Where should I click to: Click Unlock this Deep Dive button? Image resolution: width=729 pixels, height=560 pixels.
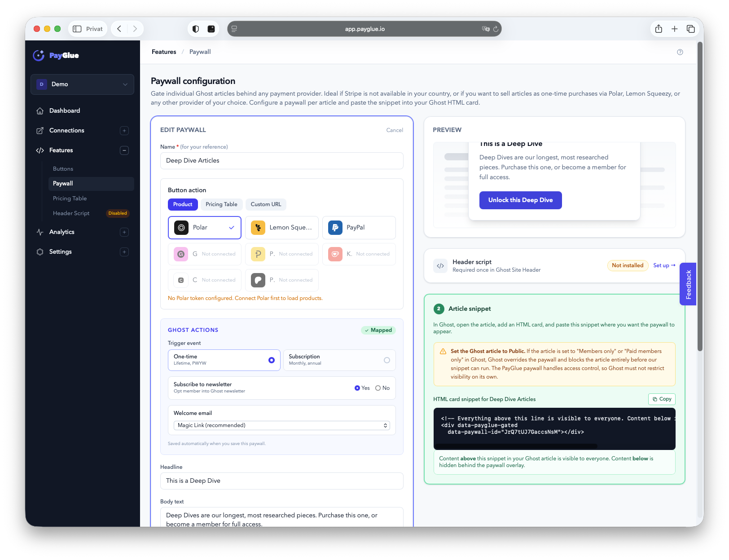(520, 200)
